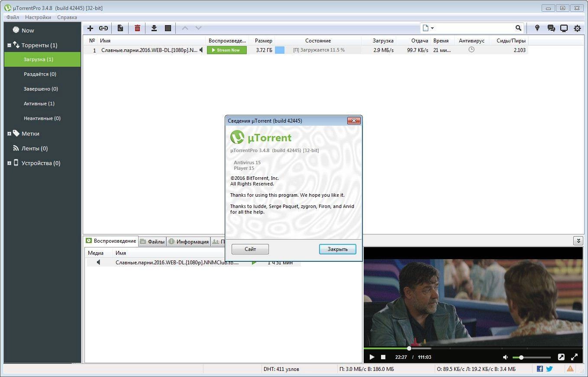
Task: Adjust the video volume slider
Action: click(x=532, y=357)
